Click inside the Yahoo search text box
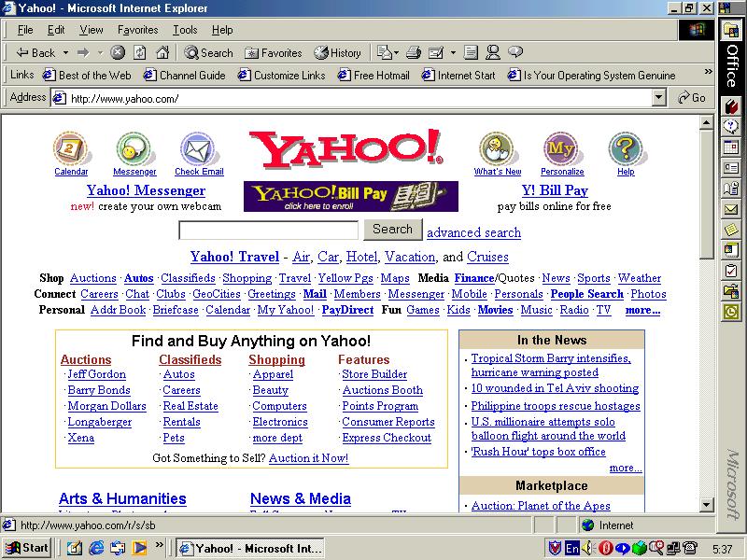The image size is (747, 560). coord(268,231)
